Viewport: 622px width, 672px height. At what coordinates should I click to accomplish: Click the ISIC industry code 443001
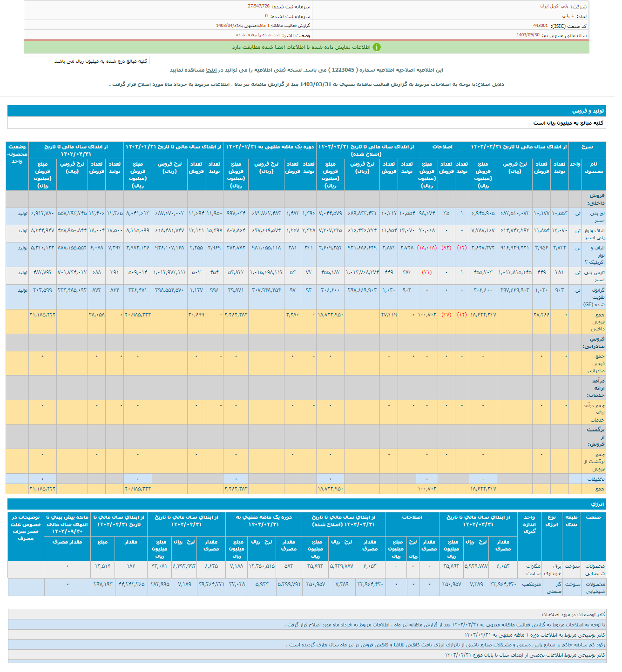coord(541,26)
